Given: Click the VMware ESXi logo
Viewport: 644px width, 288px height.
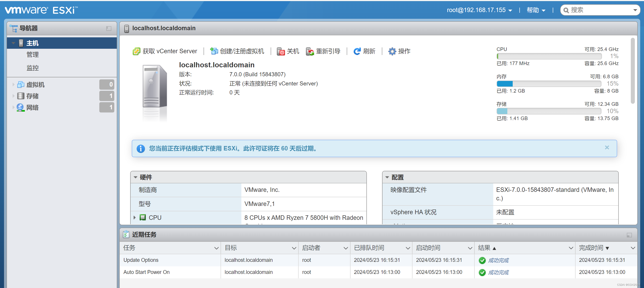Looking at the screenshot, I should pos(41,10).
